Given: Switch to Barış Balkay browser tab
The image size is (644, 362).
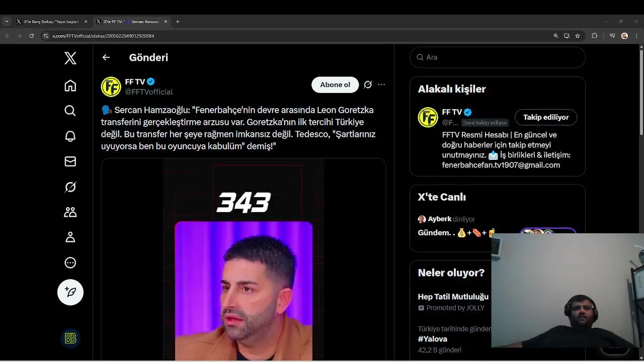Looking at the screenshot, I should (51, 22).
